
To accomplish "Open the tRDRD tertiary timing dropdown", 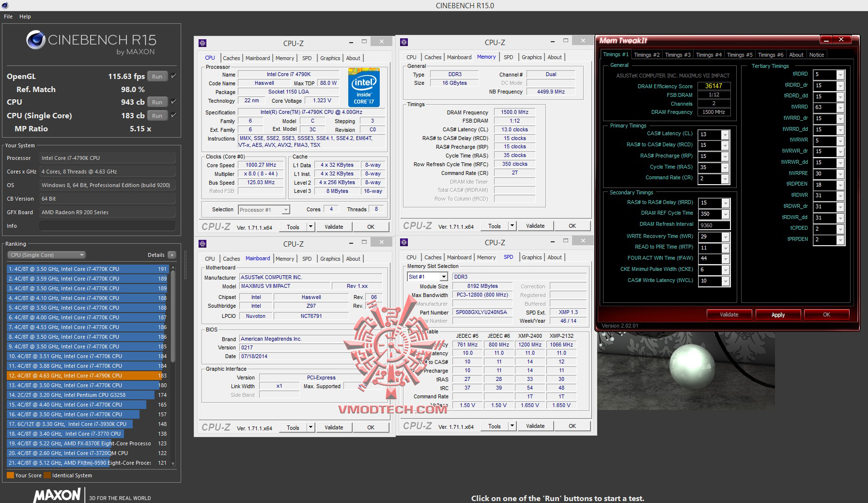I will [840, 75].
